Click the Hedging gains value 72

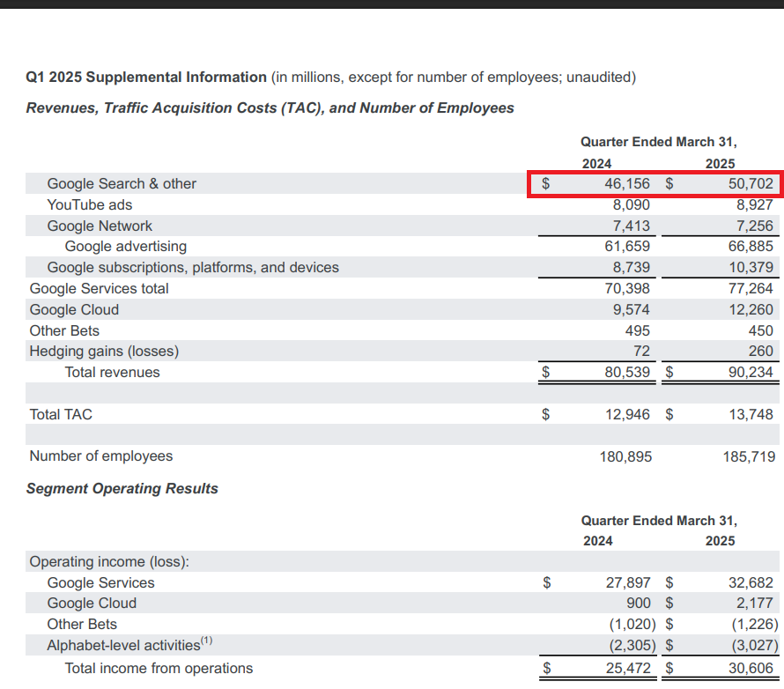point(641,351)
